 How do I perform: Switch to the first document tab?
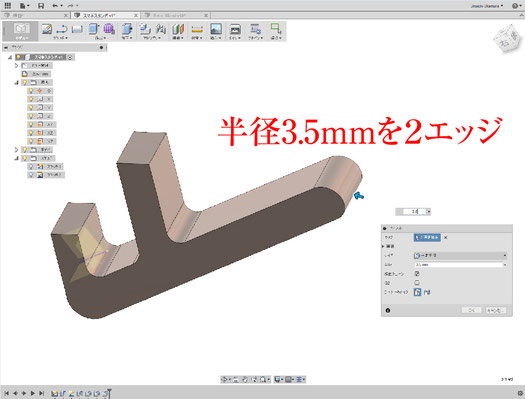pos(35,15)
